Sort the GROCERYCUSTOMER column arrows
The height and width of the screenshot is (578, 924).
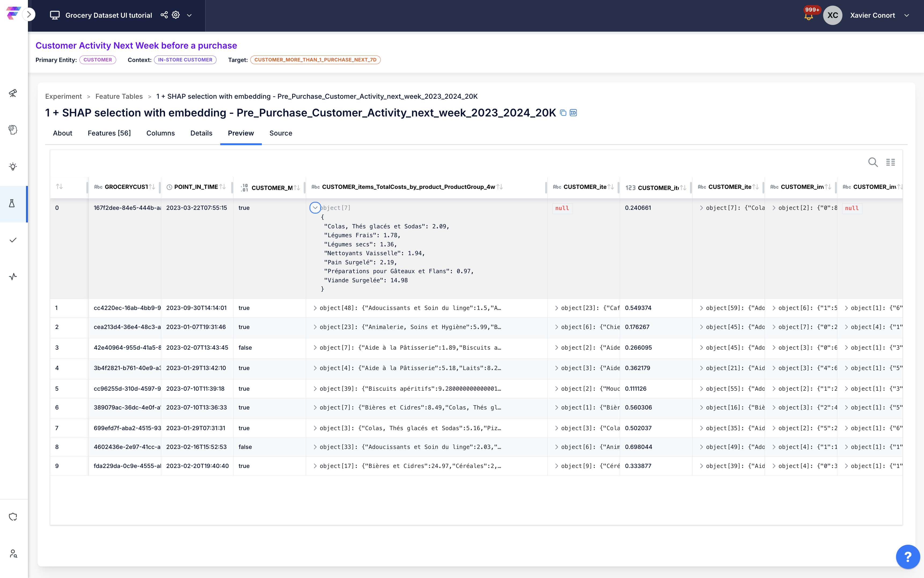(152, 187)
